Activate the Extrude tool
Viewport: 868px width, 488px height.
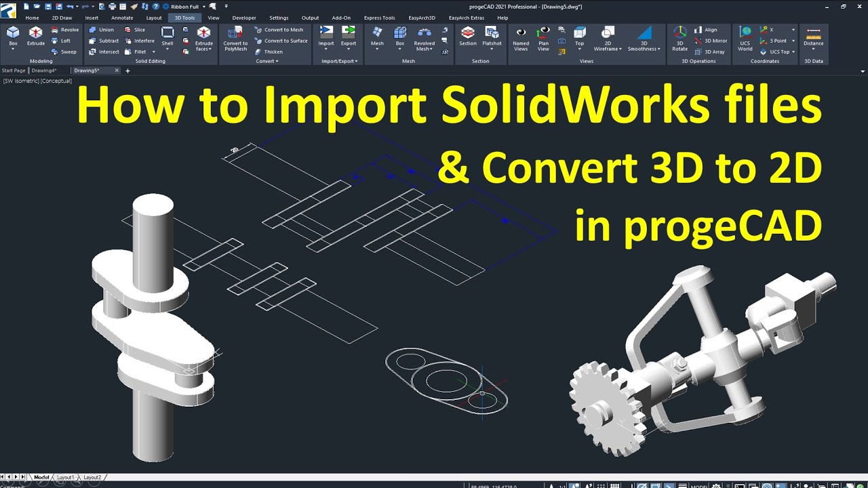point(36,37)
